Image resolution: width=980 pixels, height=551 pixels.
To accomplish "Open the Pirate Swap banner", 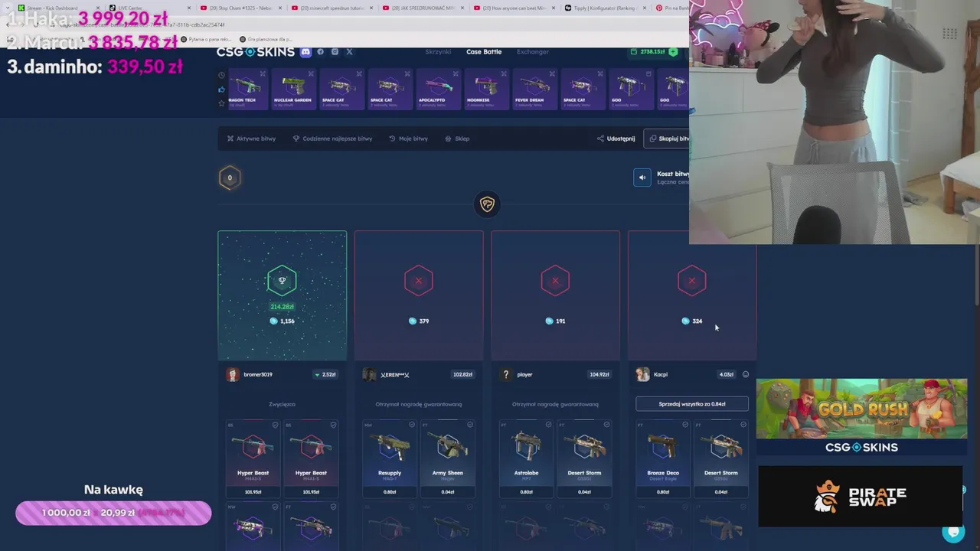I will coord(861,497).
